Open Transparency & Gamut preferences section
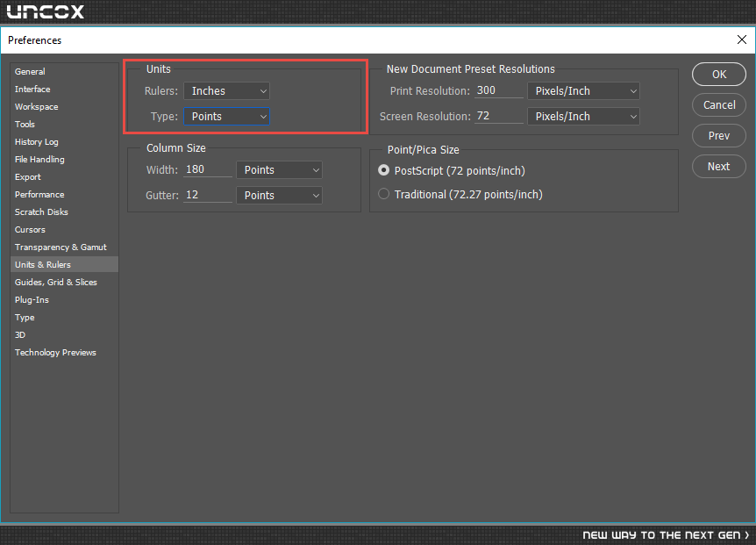The height and width of the screenshot is (545, 756). pos(64,247)
